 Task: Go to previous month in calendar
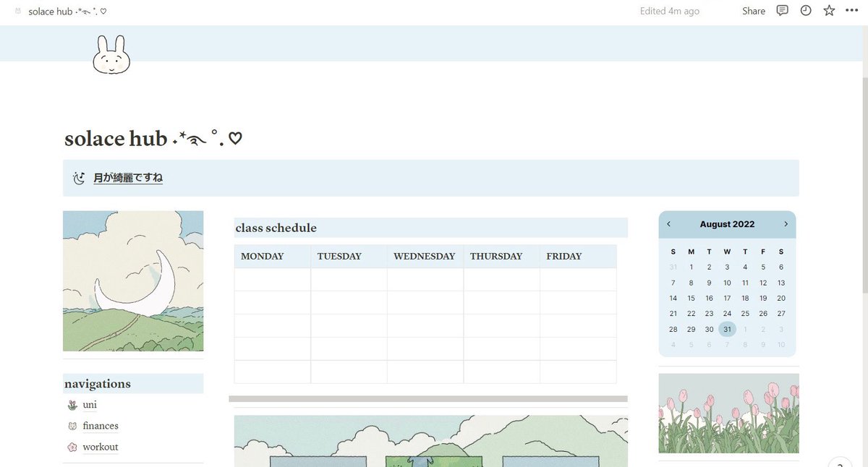668,224
